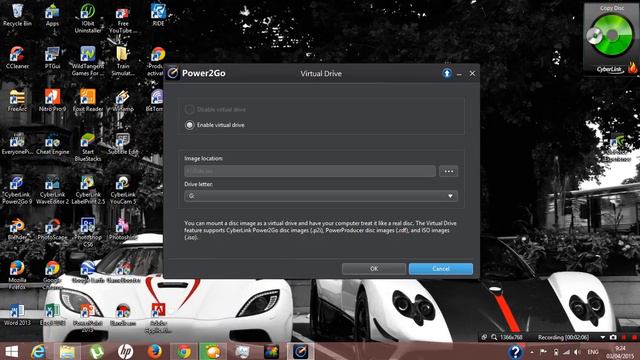Viewport: 640px width, 360px height.
Task: Launch Mozilla Firefox desktop shortcut
Action: pos(17,275)
